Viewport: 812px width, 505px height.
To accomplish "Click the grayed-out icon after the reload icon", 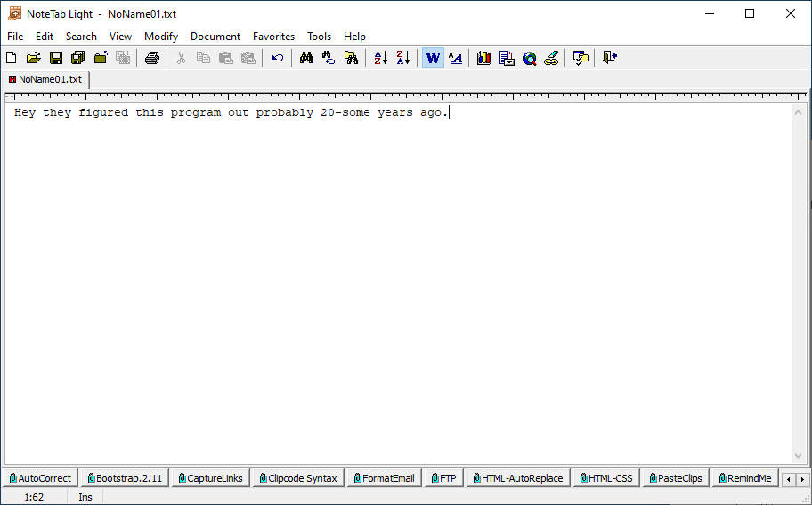I will coord(123,58).
